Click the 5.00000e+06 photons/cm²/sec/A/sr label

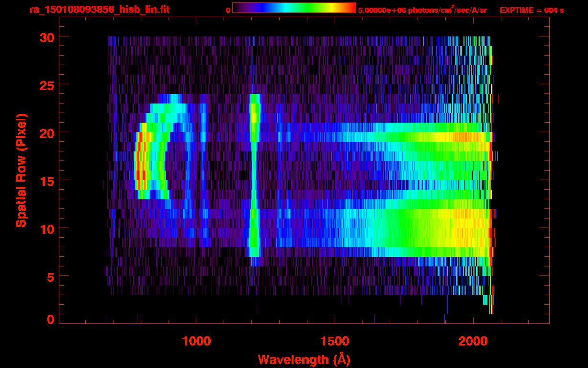pyautogui.click(x=422, y=10)
